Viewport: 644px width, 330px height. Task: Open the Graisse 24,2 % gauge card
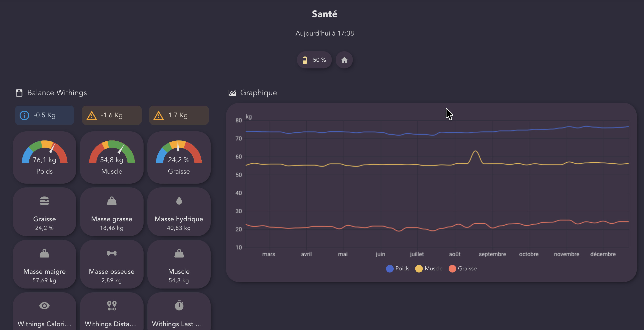click(x=179, y=158)
